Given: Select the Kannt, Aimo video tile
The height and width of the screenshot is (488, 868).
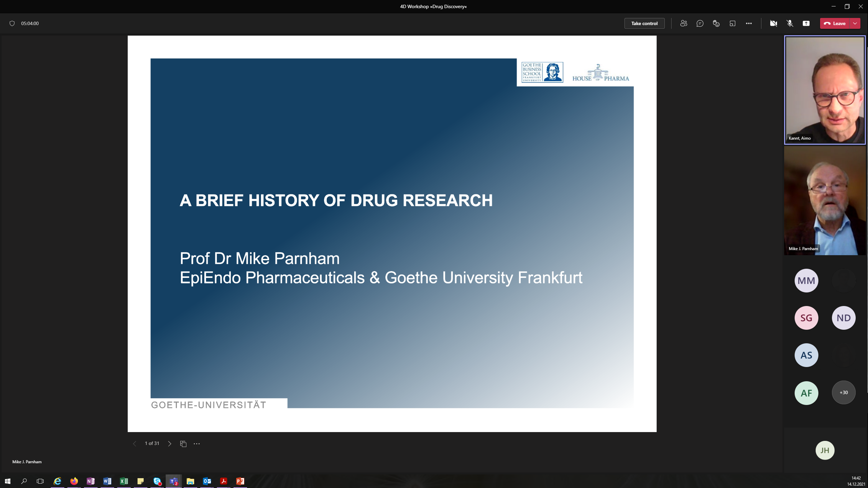Looking at the screenshot, I should coord(825,90).
